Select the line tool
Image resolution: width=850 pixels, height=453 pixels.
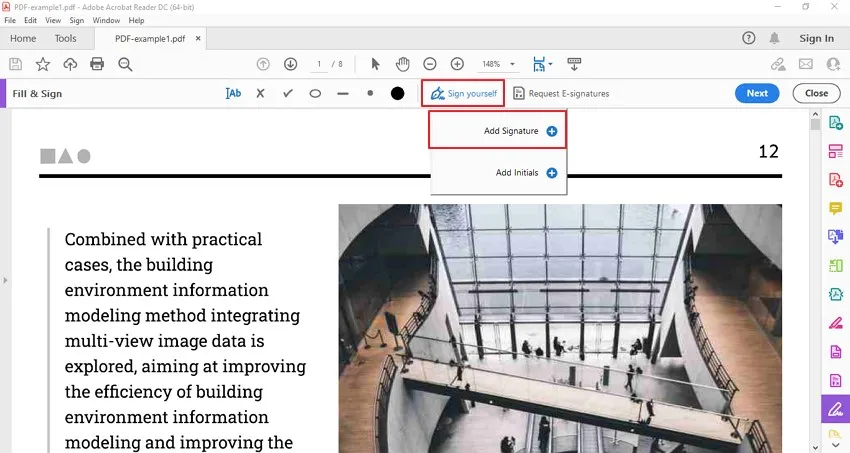(x=343, y=94)
